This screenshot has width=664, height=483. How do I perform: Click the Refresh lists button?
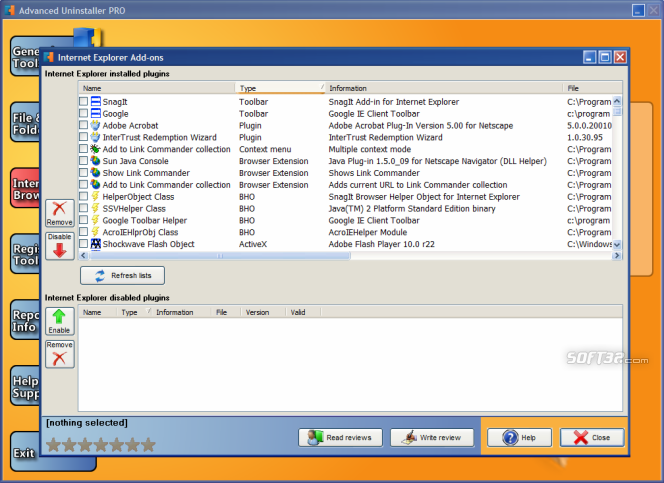coord(122,275)
